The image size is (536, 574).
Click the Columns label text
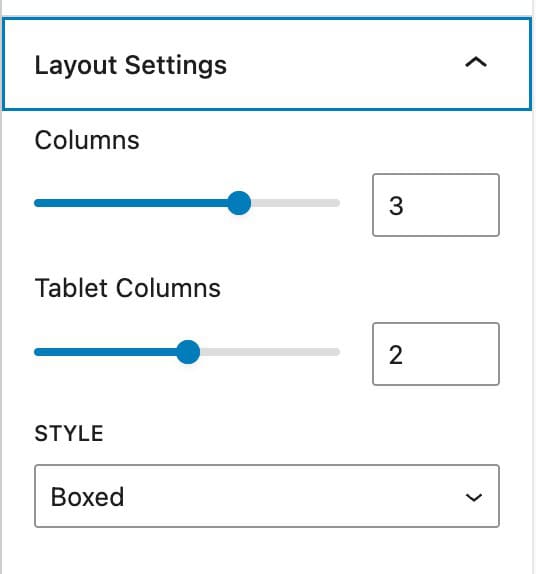point(87,140)
